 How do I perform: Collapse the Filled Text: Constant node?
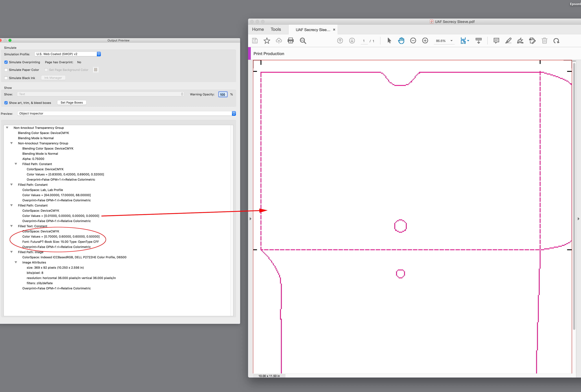tap(11, 226)
